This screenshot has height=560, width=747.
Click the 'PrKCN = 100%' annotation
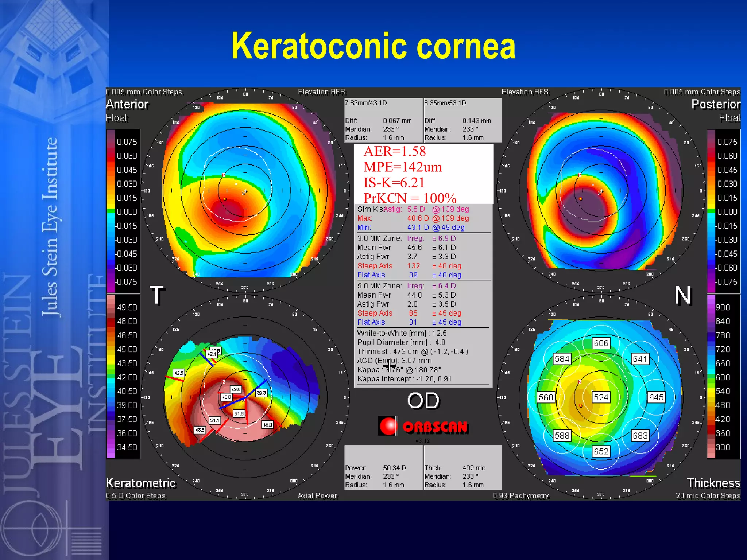pyautogui.click(x=410, y=198)
